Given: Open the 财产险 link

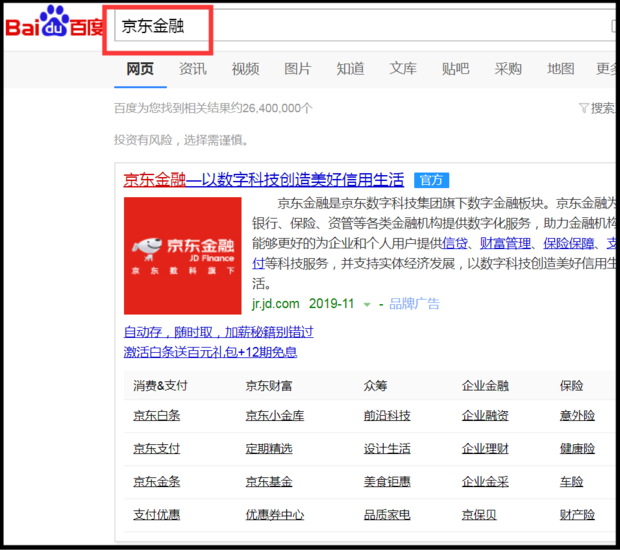Looking at the screenshot, I should pyautogui.click(x=577, y=515).
